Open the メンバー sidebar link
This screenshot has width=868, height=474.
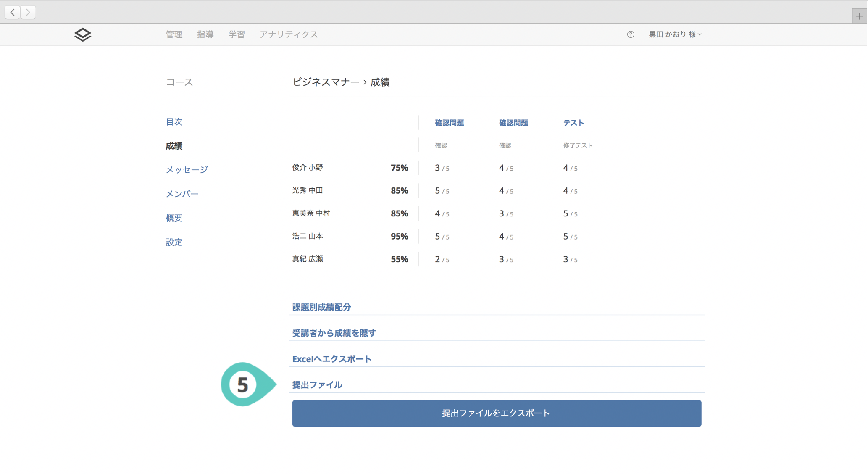(x=181, y=194)
